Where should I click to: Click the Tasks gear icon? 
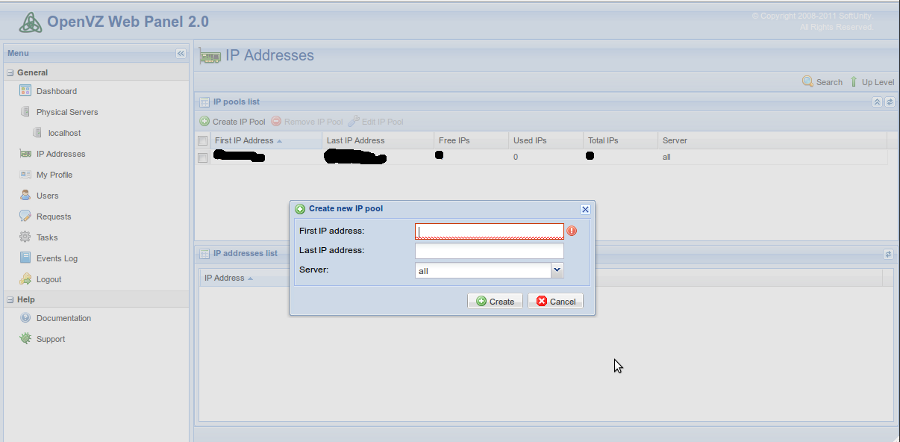25,236
